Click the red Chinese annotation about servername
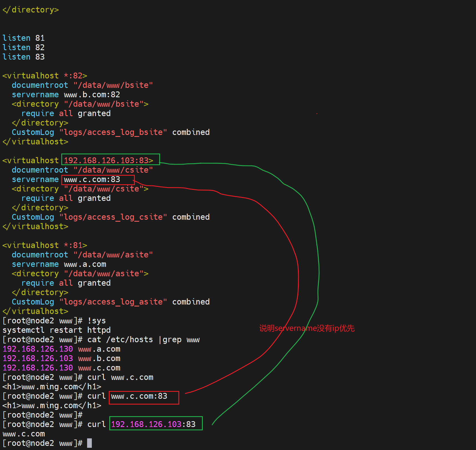Screen dimensions: 476x450 (x=307, y=328)
